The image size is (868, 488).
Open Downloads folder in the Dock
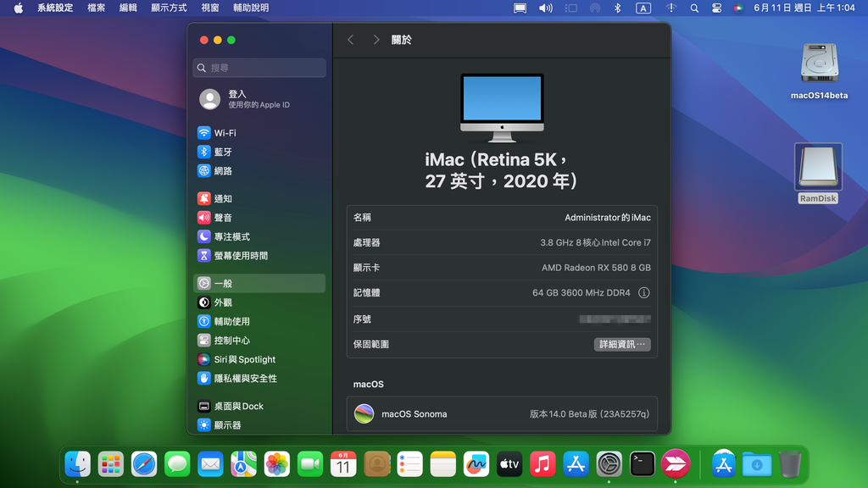[x=757, y=464]
